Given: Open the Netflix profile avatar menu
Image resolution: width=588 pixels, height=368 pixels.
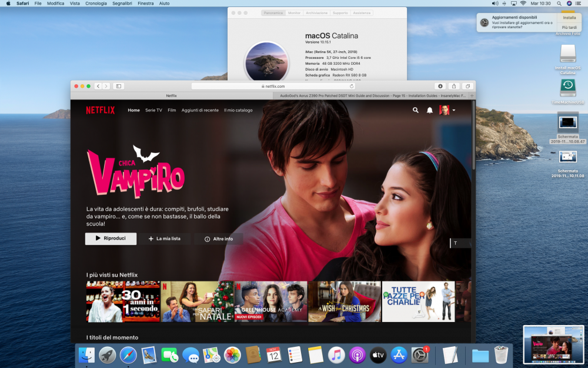Looking at the screenshot, I should pos(447,110).
